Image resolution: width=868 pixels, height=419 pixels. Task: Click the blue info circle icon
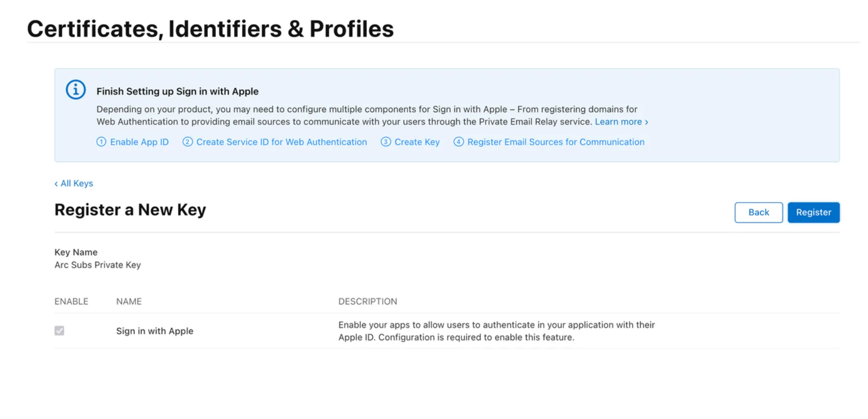(x=76, y=90)
